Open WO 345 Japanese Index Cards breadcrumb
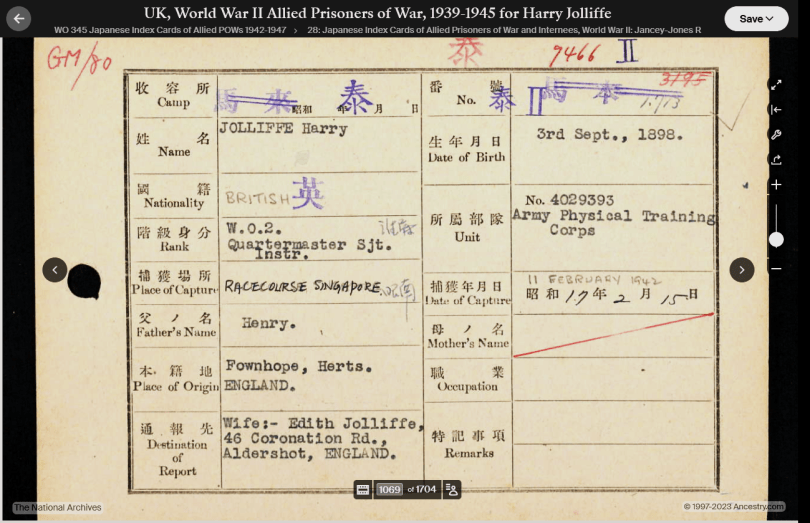 click(x=170, y=31)
